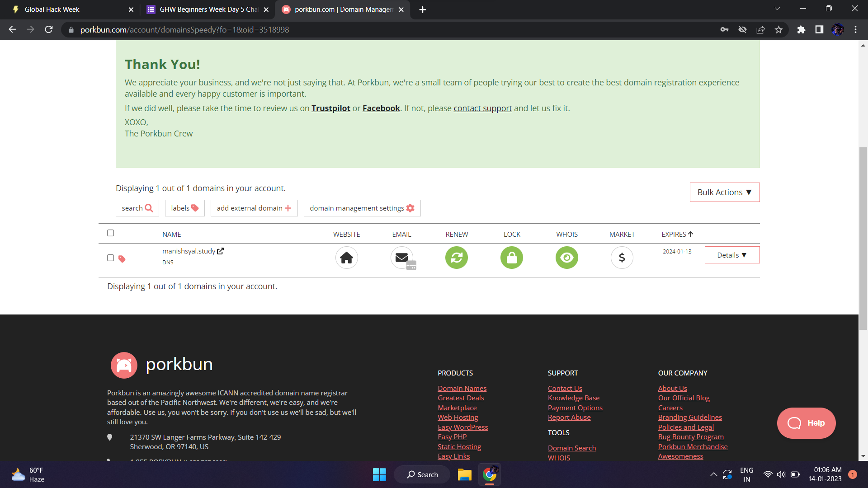Viewport: 868px width, 488px height.
Task: Open the DNS link under domain name
Action: pos(168,263)
